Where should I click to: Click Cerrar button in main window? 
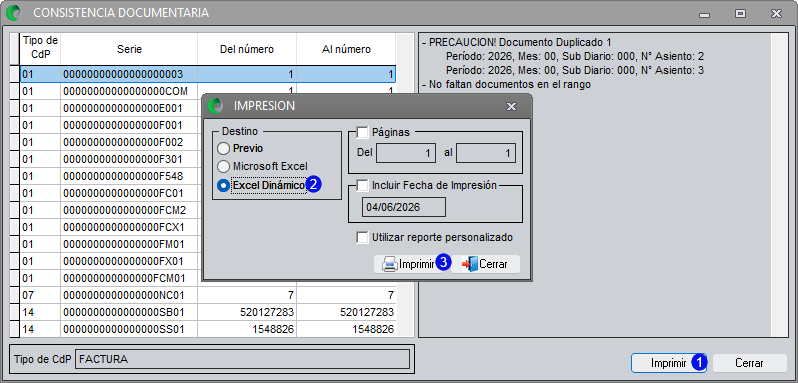tap(749, 363)
